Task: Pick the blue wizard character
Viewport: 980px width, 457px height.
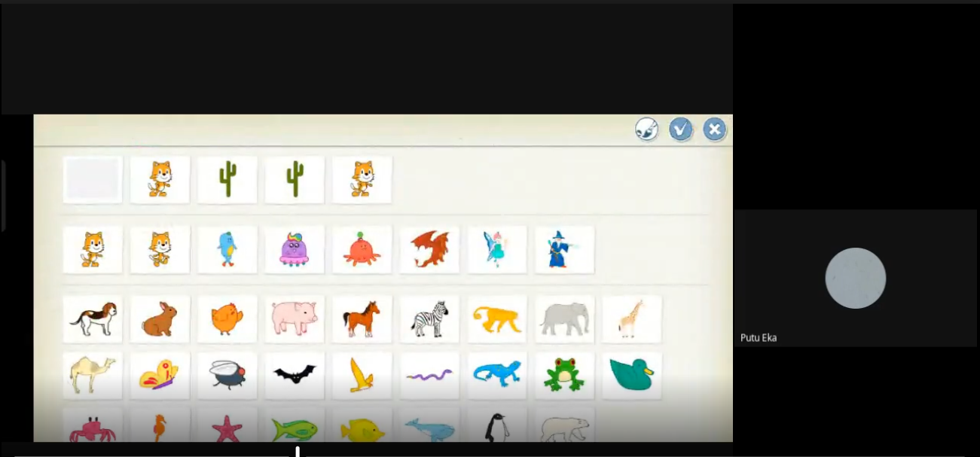Action: pyautogui.click(x=564, y=249)
